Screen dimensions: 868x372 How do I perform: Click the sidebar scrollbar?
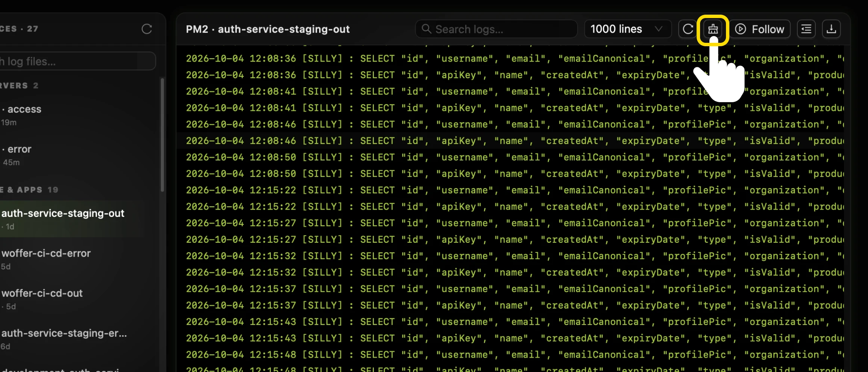[x=162, y=135]
